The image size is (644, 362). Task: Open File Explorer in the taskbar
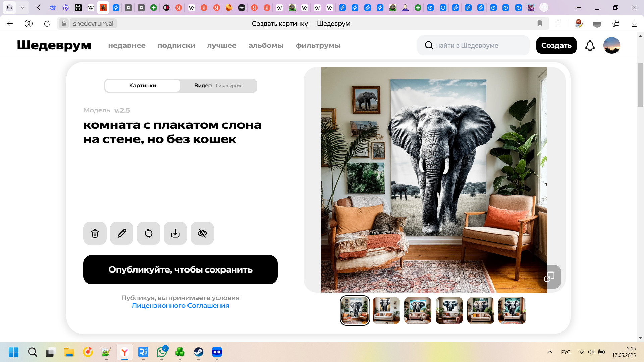pos(69,352)
